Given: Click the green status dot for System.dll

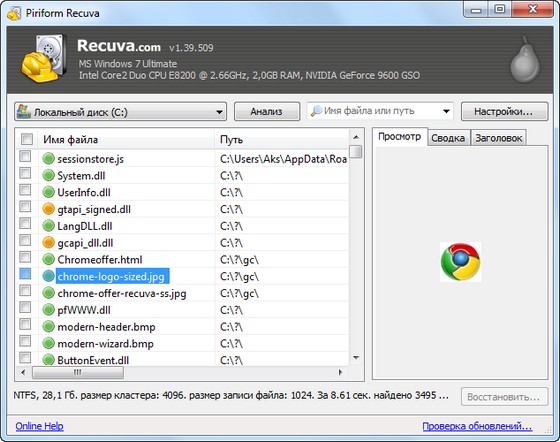Looking at the screenshot, I should (x=48, y=175).
